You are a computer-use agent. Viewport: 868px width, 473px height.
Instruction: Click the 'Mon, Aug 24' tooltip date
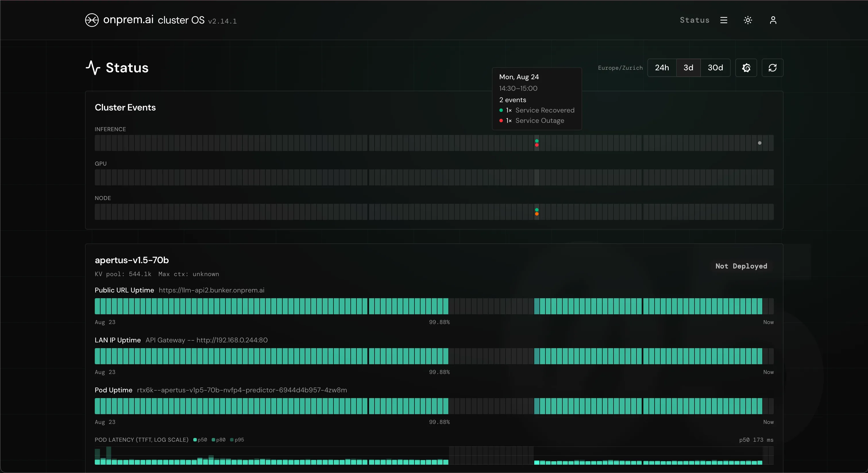pyautogui.click(x=519, y=77)
